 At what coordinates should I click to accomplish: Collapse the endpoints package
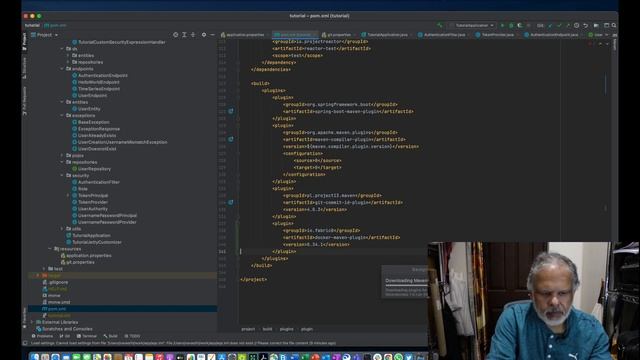(62, 69)
